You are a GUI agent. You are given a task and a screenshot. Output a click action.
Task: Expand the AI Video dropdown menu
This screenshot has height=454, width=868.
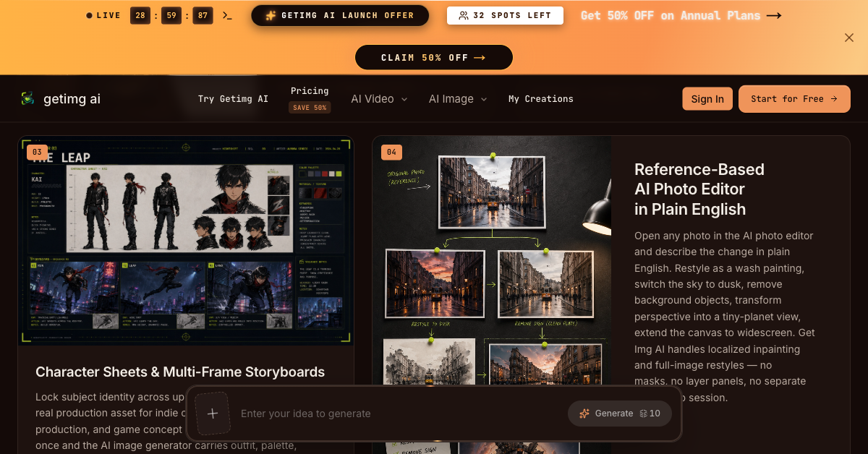pos(380,99)
